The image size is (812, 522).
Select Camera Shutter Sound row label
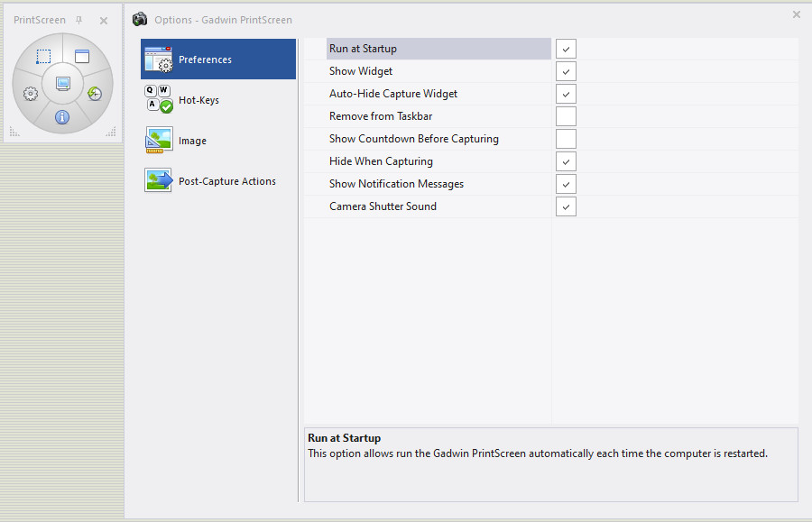383,206
